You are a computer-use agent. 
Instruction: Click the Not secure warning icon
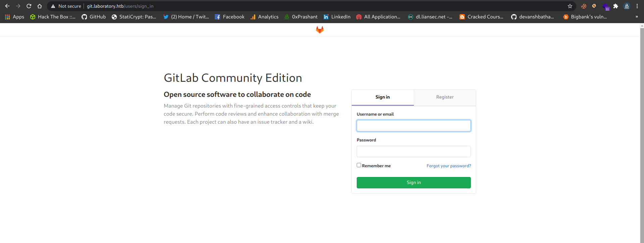point(53,6)
